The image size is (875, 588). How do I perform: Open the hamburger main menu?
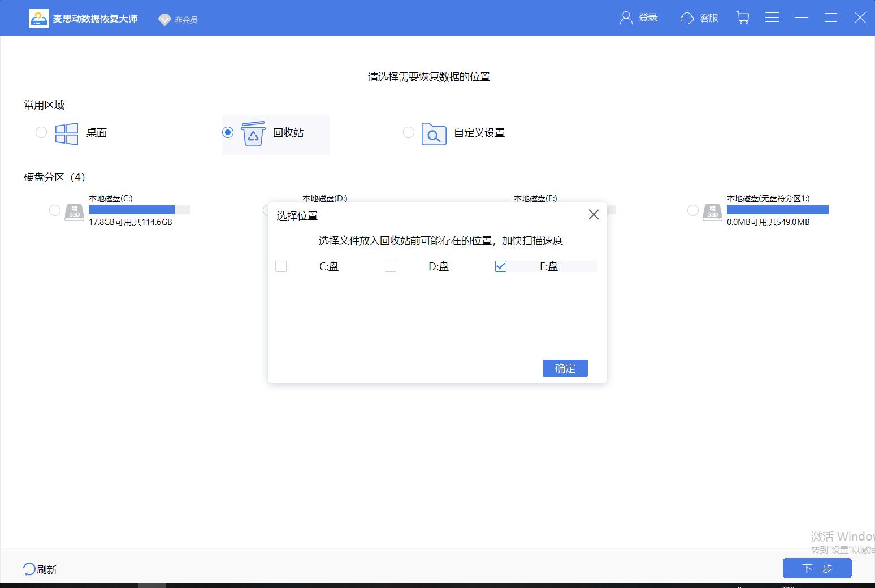click(772, 18)
